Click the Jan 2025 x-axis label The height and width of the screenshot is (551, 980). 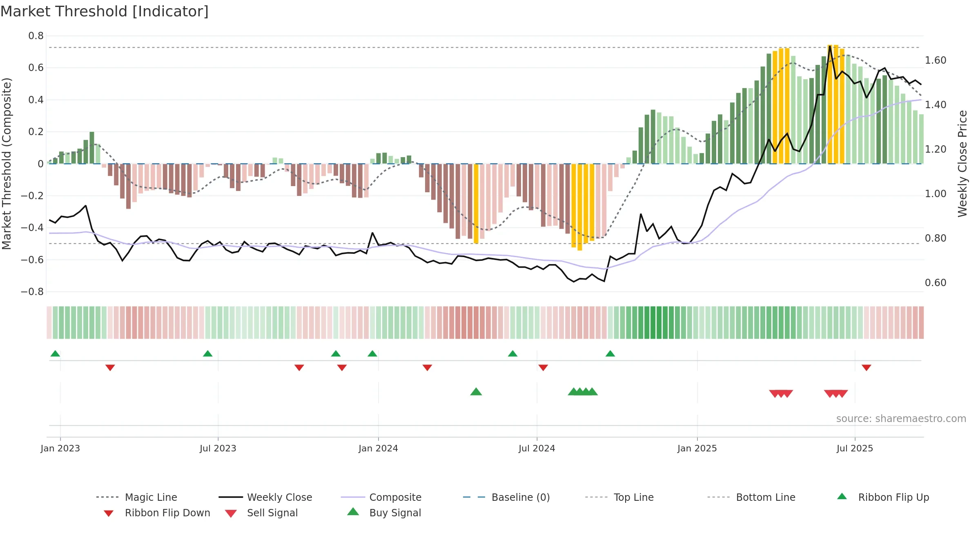[x=697, y=448]
